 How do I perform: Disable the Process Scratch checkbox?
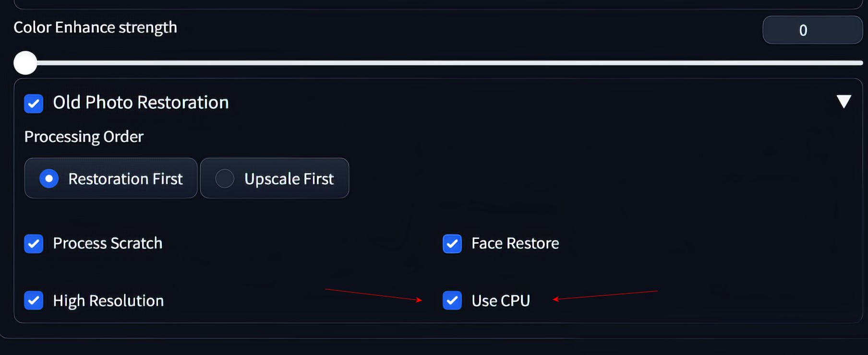click(34, 244)
